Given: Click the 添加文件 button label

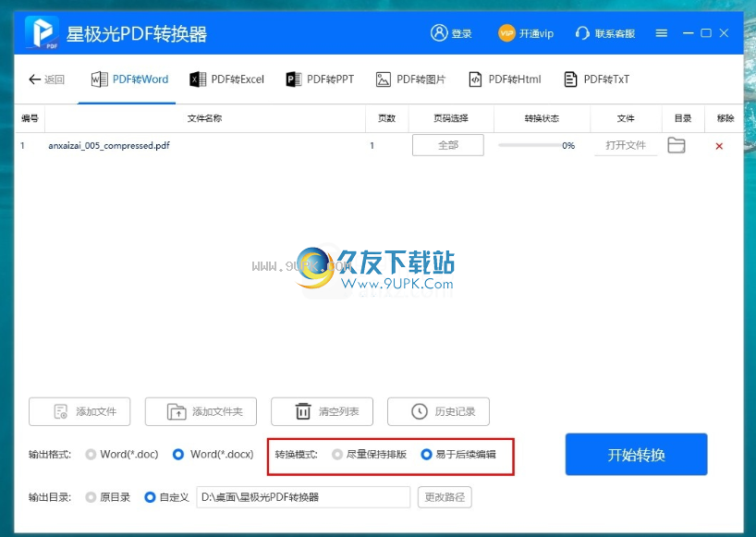Looking at the screenshot, I should coord(96,411).
